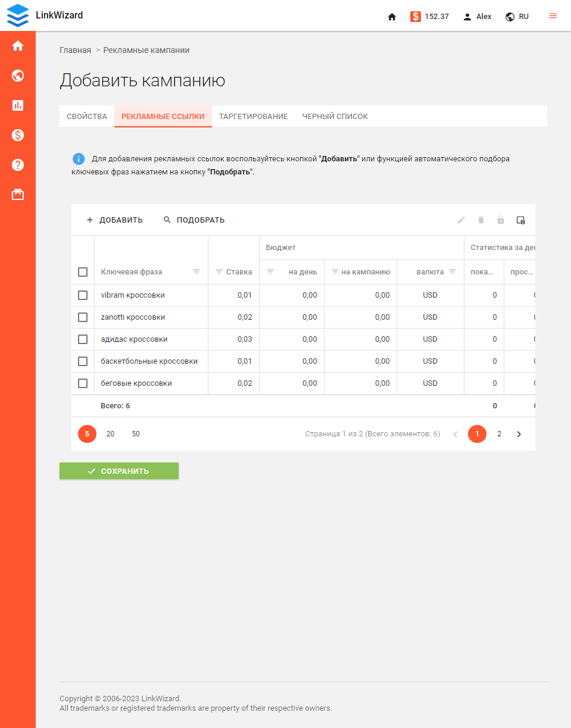Open finances with the dollar sidebar icon
Screen dimensions: 571x728
tap(18, 135)
